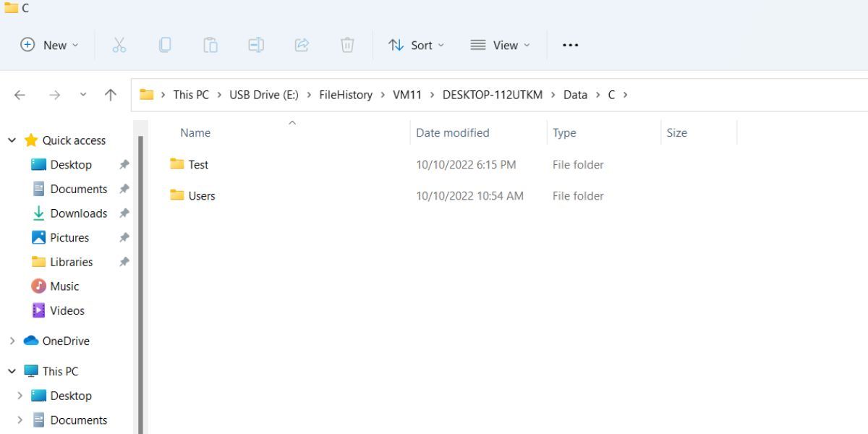Open Downloads in Quick access
This screenshot has height=434, width=868.
(x=79, y=213)
